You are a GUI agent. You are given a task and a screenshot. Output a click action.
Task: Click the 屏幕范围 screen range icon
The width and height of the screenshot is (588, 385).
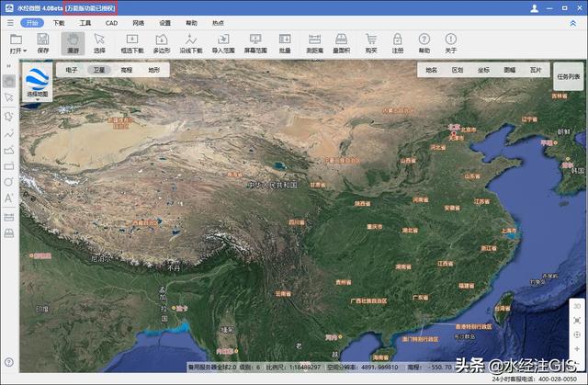pos(255,43)
